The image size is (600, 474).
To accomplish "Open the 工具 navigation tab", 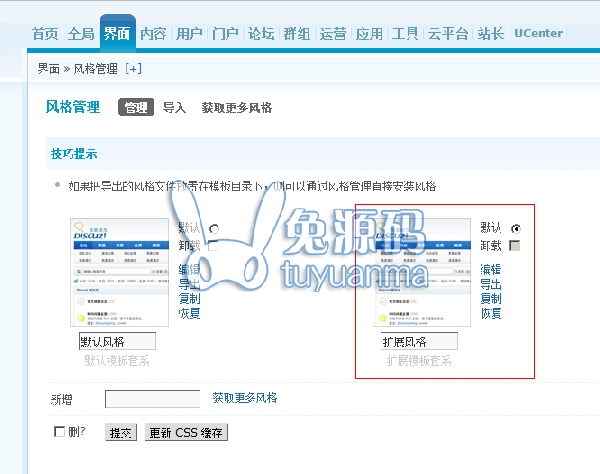I will (405, 34).
